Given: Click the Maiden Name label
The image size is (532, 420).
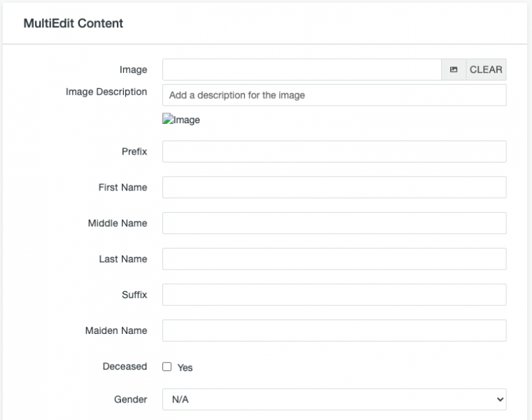Looking at the screenshot, I should tap(116, 330).
